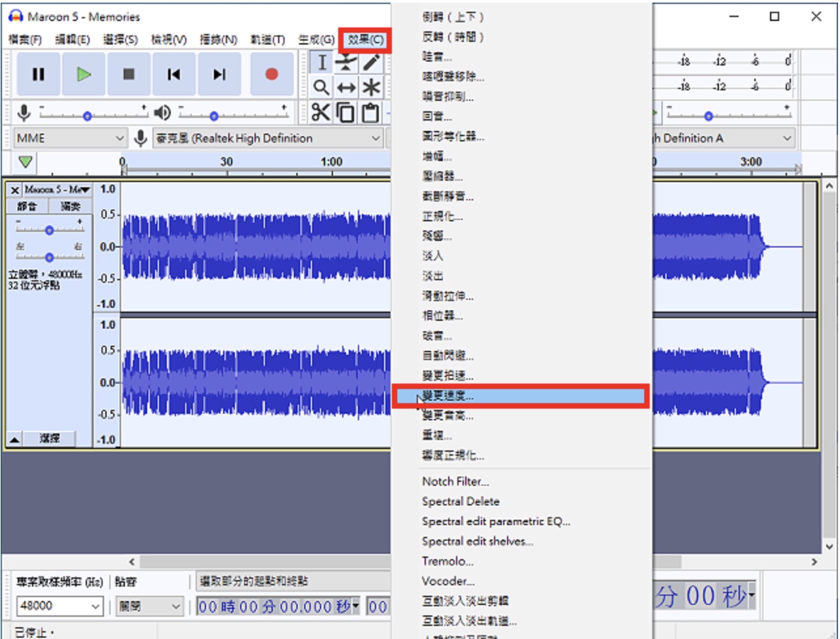Viewport: 840px width, 639px height.
Task: Select the Time Shift arrows tool
Action: (346, 87)
